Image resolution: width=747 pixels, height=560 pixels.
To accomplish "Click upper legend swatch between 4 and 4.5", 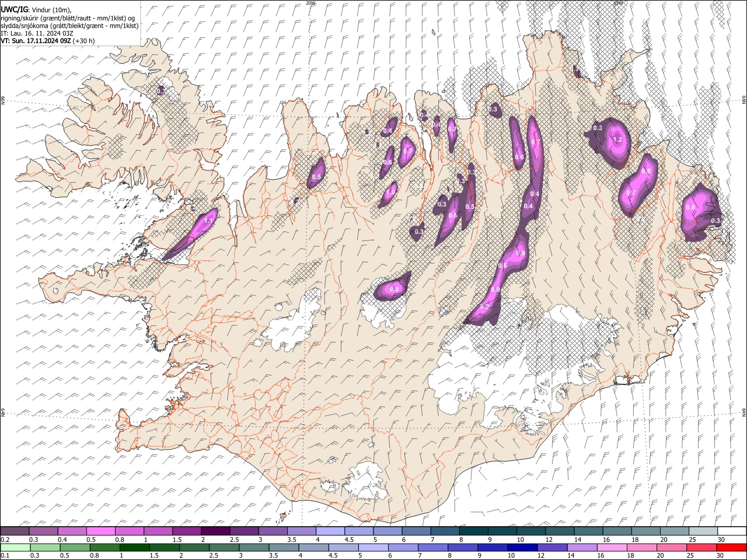I will [x=330, y=531].
